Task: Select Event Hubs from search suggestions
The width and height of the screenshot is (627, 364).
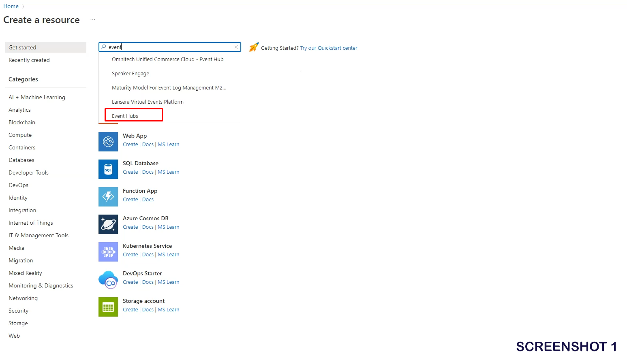Action: 125,116
